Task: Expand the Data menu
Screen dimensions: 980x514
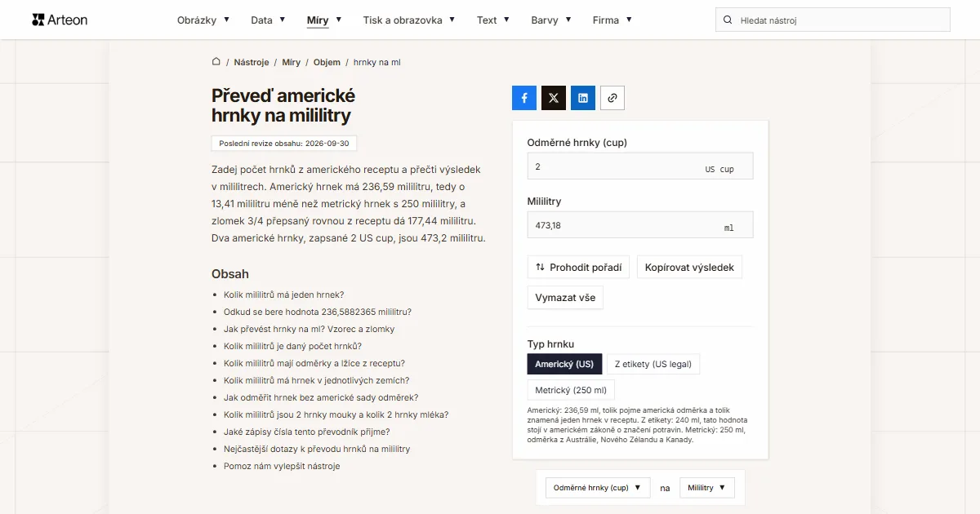Action: [268, 20]
